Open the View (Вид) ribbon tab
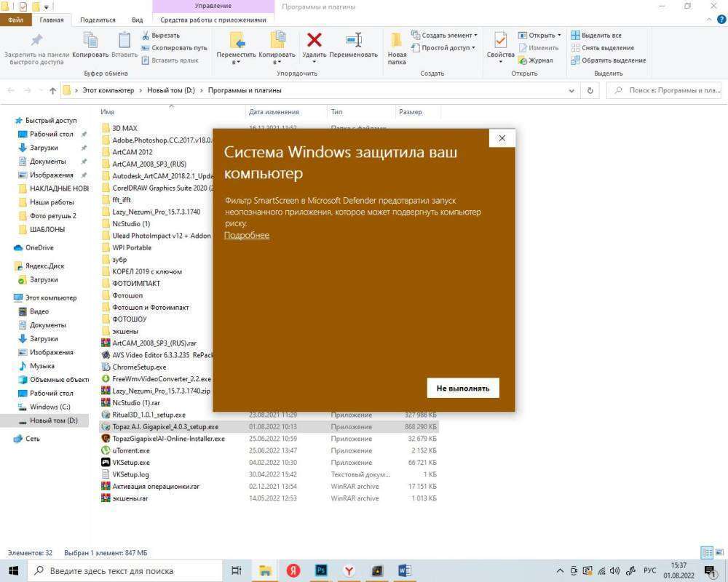Viewport: 728px width, 582px height. [137, 20]
